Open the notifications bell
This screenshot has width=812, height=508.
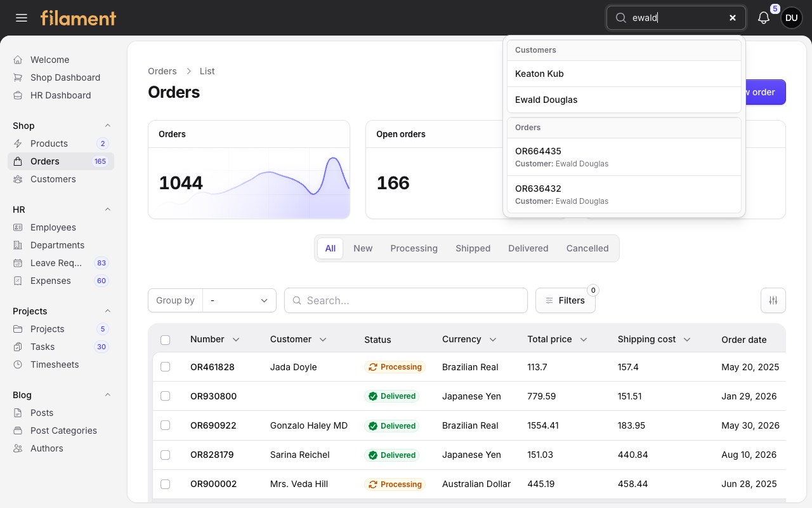tap(764, 18)
